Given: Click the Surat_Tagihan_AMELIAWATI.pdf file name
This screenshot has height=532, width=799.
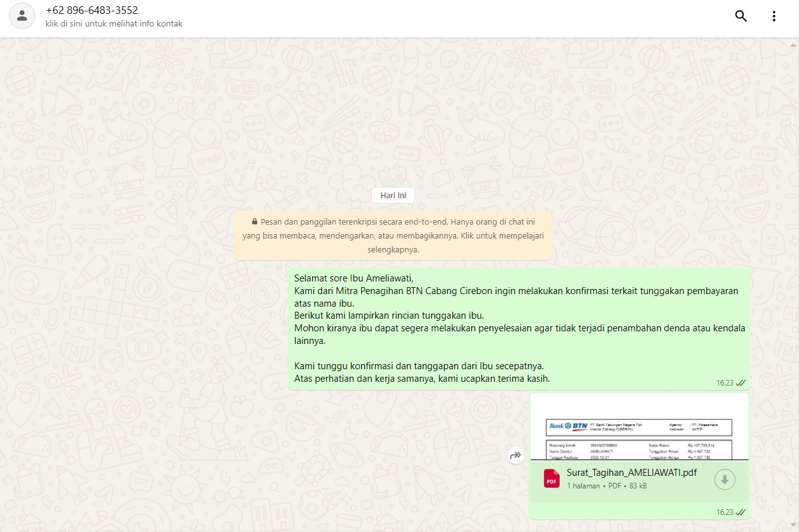Looking at the screenshot, I should point(631,473).
